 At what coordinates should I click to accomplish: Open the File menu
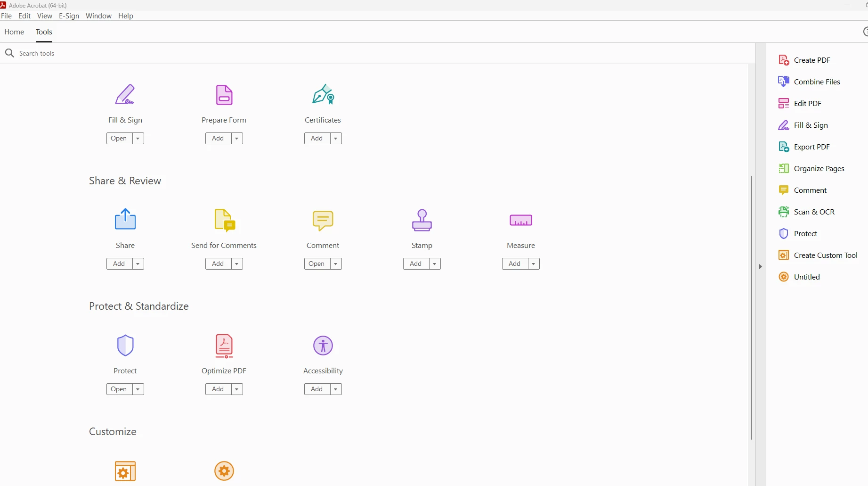[x=7, y=16]
